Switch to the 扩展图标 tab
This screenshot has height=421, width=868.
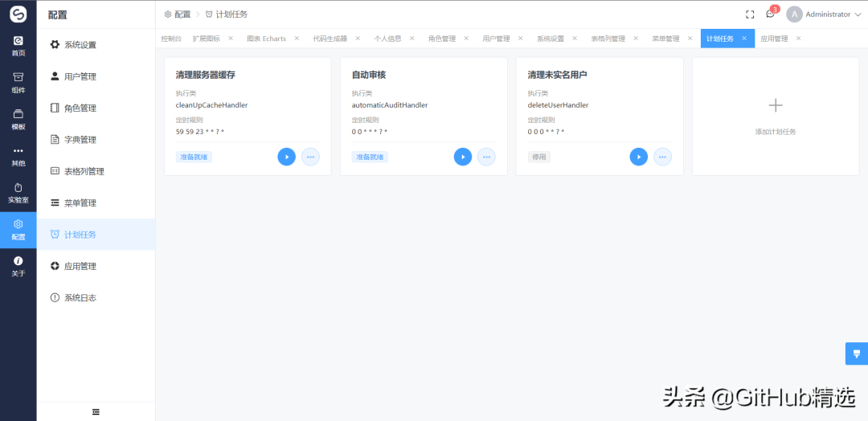[206, 39]
